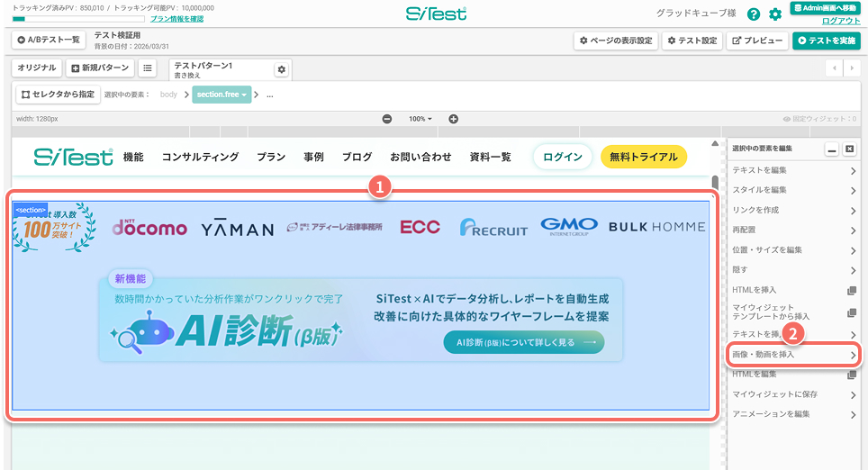Image resolution: width=868 pixels, height=470 pixels.
Task: Open the pattern list icon
Action: (148, 68)
